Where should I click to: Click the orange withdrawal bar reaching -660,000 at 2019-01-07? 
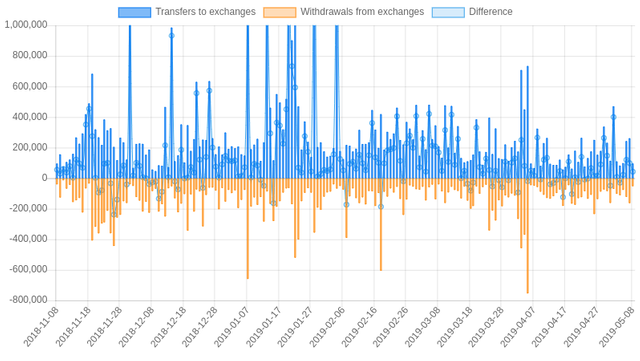point(247,229)
